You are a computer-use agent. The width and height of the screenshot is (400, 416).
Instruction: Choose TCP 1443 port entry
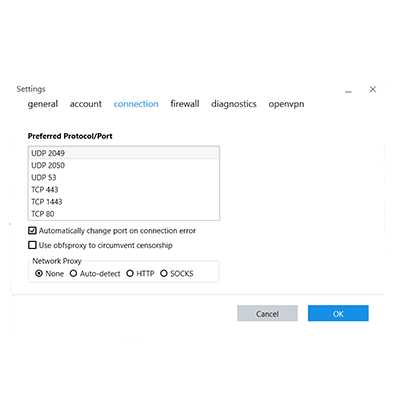click(124, 202)
